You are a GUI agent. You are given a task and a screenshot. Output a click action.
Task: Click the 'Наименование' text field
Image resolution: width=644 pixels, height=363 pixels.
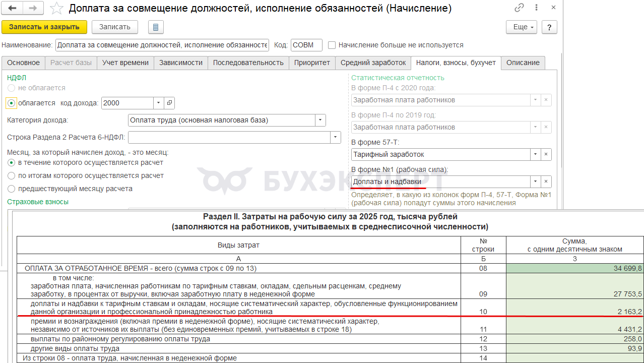click(x=162, y=45)
